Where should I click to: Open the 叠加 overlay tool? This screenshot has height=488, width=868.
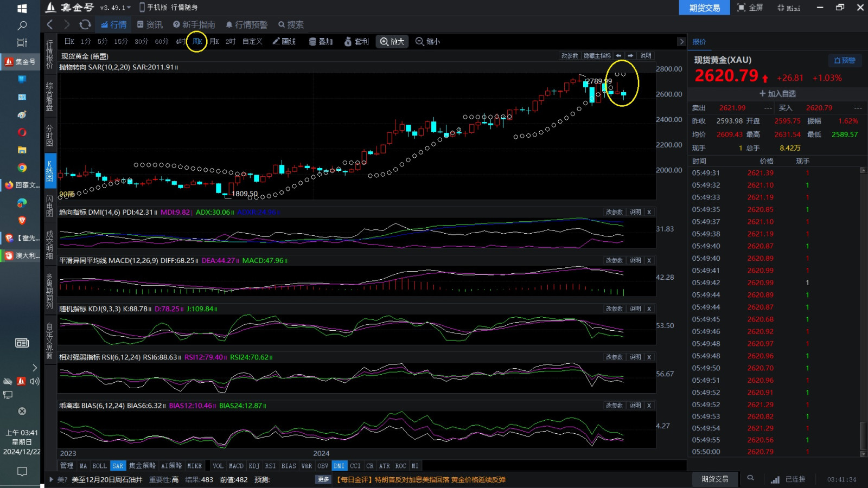321,42
